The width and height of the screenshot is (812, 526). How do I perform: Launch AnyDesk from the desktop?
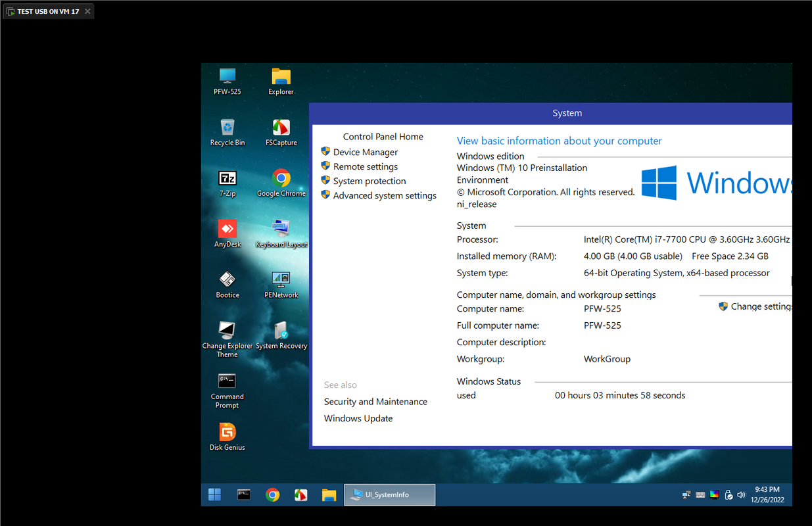[x=227, y=234]
